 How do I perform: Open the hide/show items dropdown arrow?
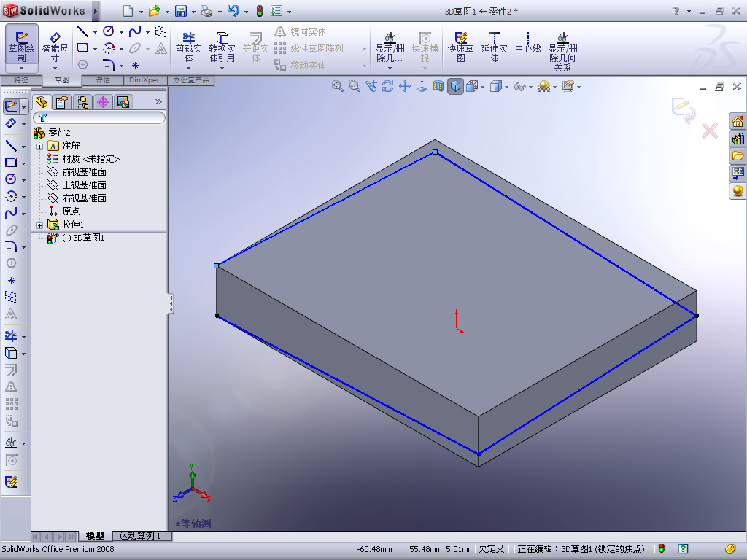530,87
